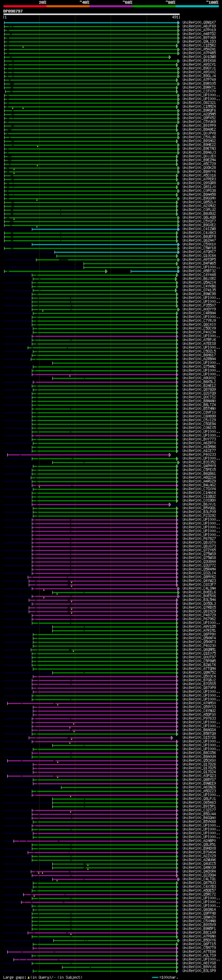Viewport: 222px width, 980px height.
Task: Click label UniRef100_C4R8A4
Action: tap(199, 313)
